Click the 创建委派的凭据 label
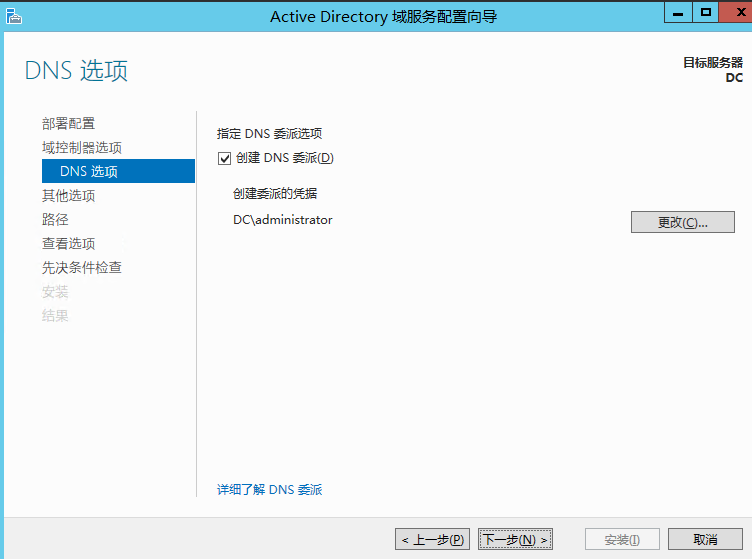 (275, 194)
